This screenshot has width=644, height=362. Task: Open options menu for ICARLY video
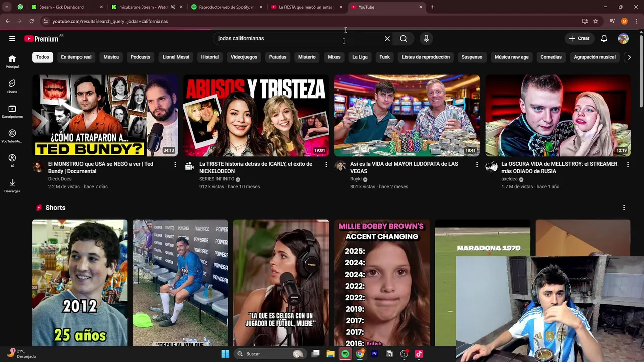tap(326, 164)
